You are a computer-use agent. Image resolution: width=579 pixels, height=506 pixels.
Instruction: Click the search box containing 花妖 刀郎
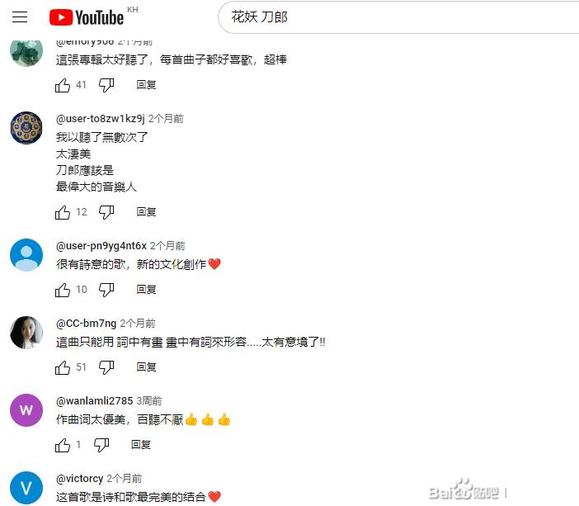coord(399,17)
